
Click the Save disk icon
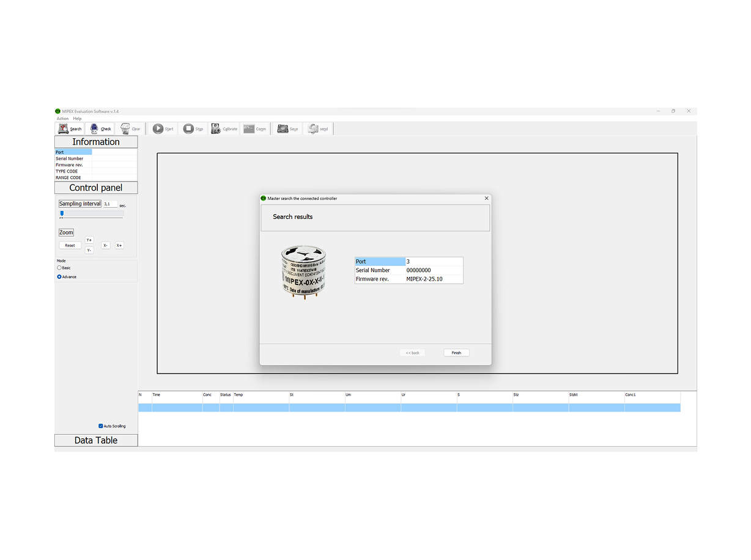tap(283, 129)
